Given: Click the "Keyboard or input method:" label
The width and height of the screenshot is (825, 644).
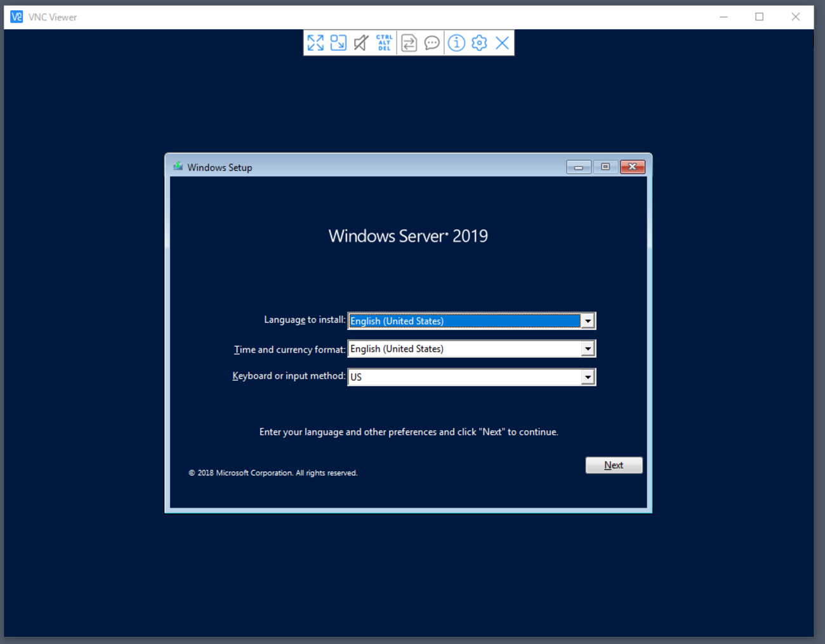Looking at the screenshot, I should point(289,376).
